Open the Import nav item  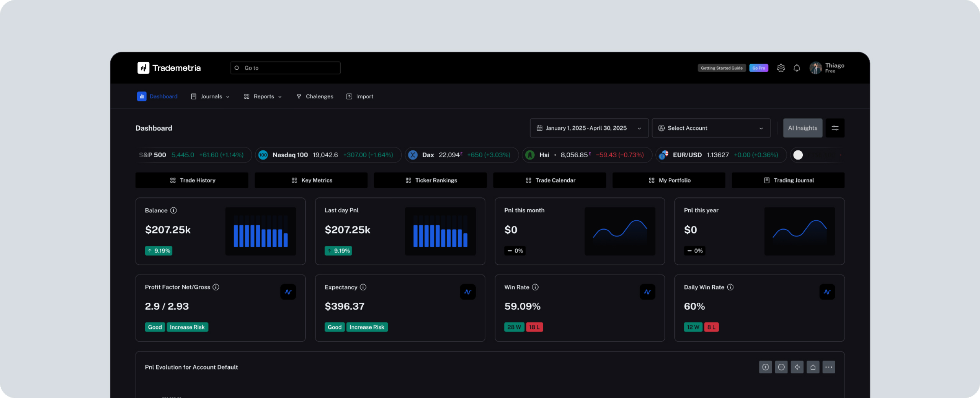(x=360, y=96)
